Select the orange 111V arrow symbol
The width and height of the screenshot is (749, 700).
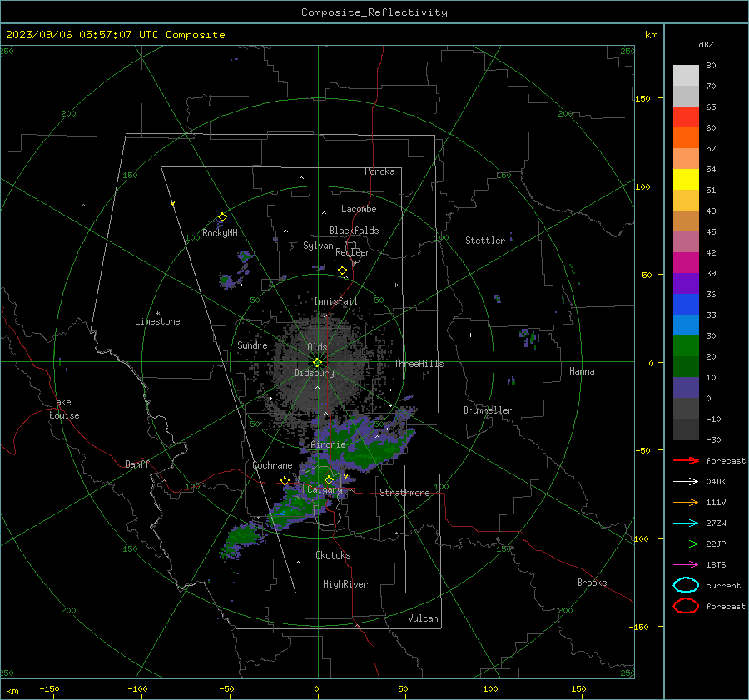tap(686, 502)
